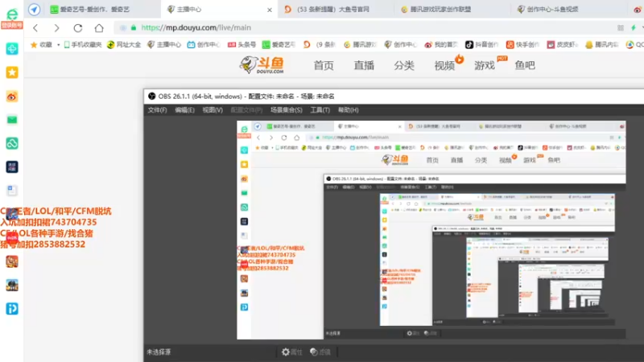This screenshot has width=644, height=362.
Task: Click the OBS preview canvas
Action: [431, 230]
